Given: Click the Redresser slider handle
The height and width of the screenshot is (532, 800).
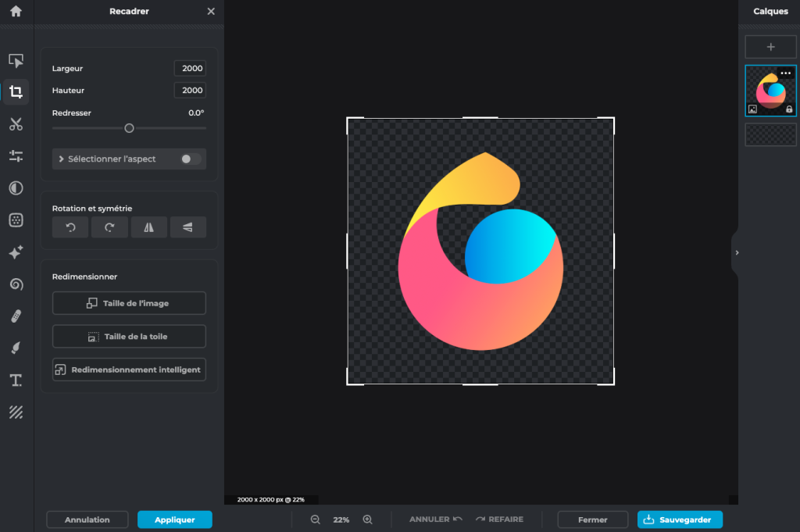Looking at the screenshot, I should pyautogui.click(x=130, y=128).
